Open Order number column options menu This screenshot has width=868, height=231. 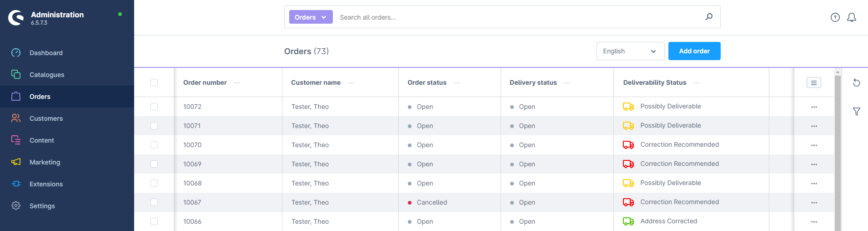237,83
